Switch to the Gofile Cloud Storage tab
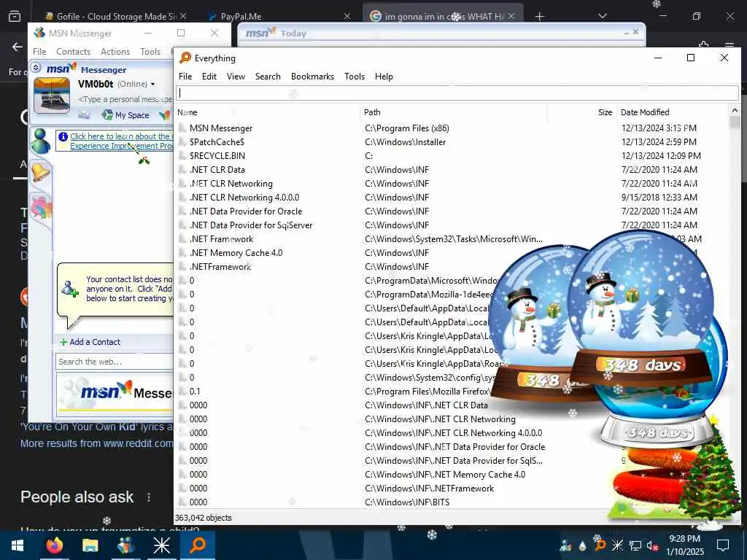 pyautogui.click(x=115, y=16)
